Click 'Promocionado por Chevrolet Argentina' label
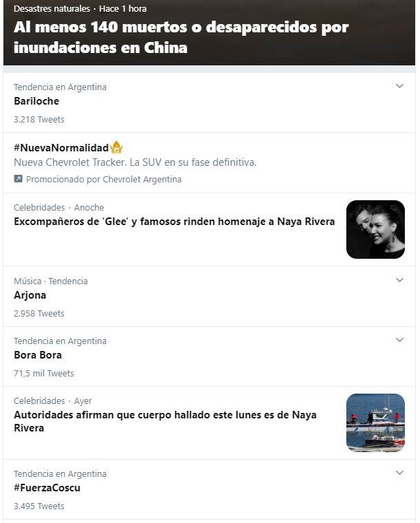420x523 pixels. click(x=104, y=179)
